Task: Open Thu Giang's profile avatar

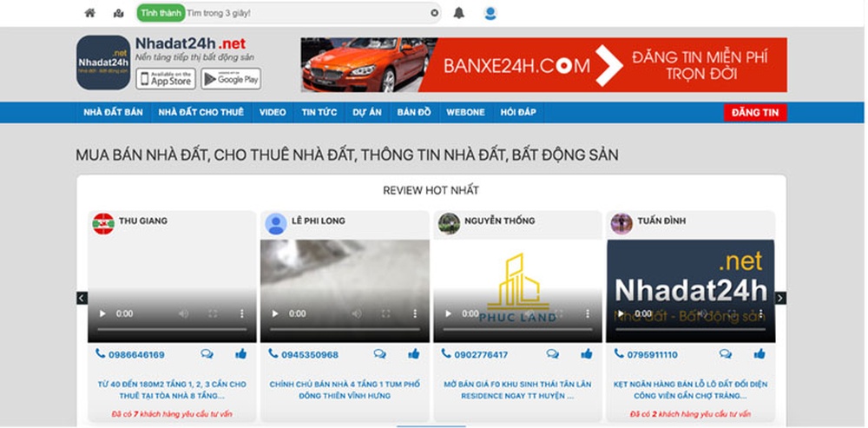Action: (x=103, y=224)
